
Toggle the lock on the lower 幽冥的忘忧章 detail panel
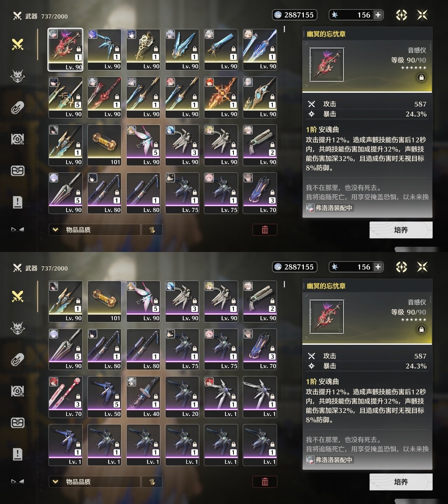pos(421,329)
